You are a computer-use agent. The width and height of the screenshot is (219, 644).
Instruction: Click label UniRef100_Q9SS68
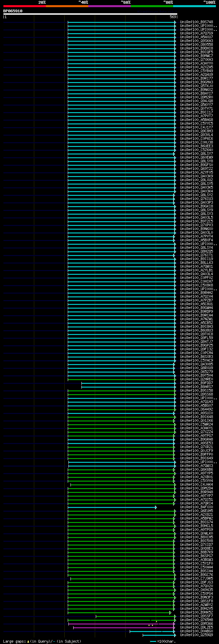point(196,394)
